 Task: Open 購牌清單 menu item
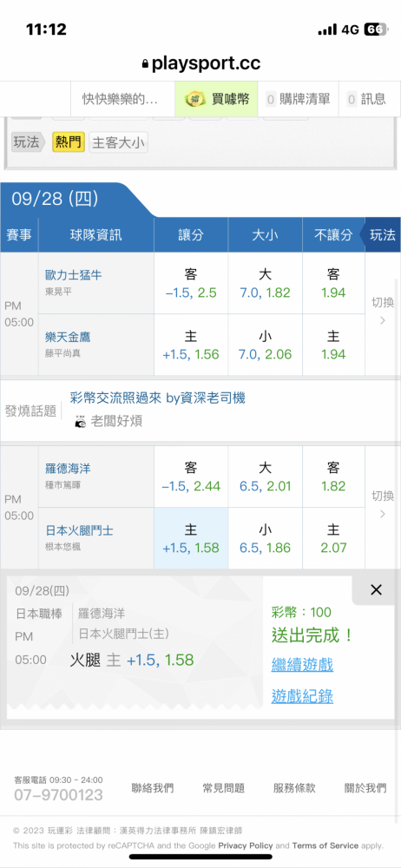click(x=299, y=99)
